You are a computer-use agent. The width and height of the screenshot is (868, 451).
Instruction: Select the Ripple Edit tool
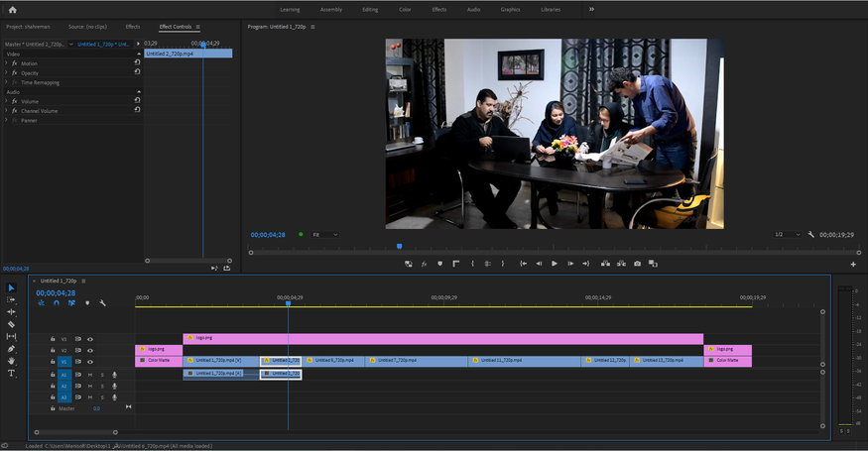pos(11,312)
